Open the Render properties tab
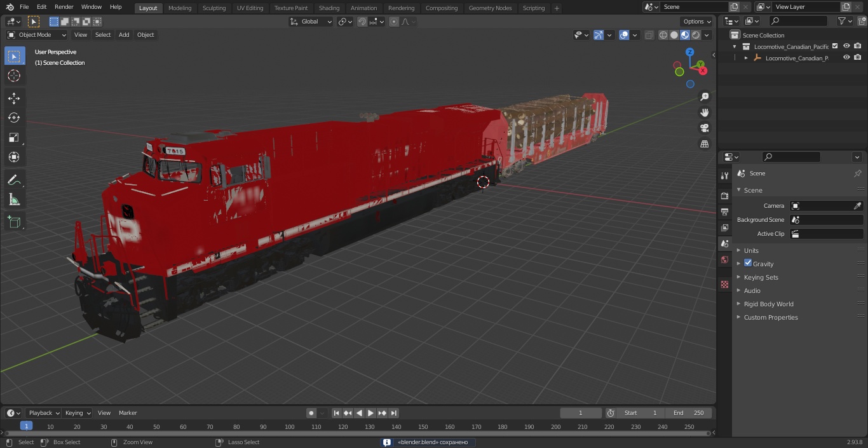Screen dimensions: 868x448 [724, 196]
